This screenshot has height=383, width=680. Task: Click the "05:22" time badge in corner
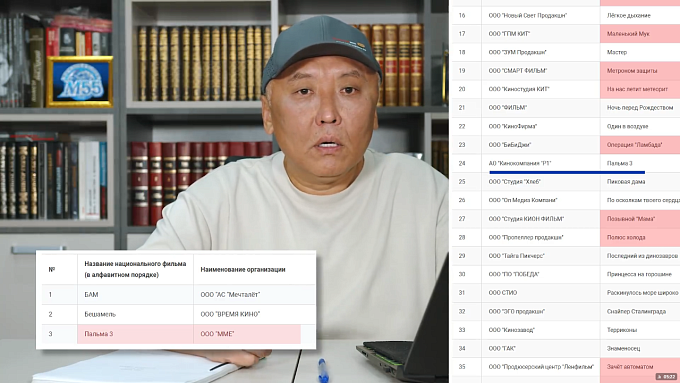pyautogui.click(x=667, y=377)
